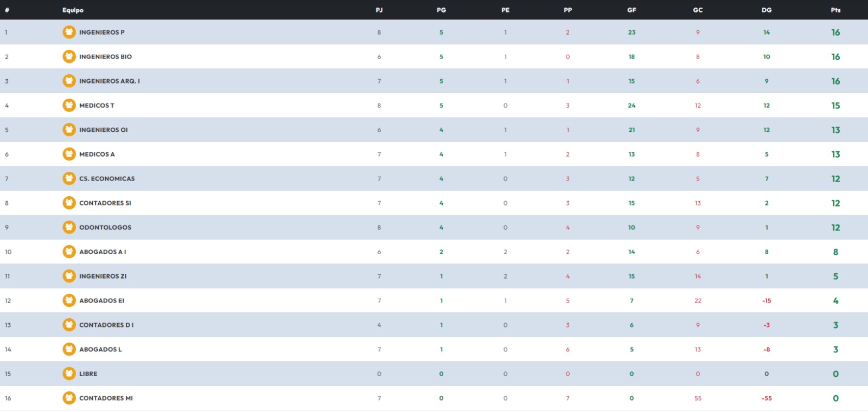Viewport: 868px width, 412px height.
Task: Select the CONTADORES SI team name
Action: point(105,203)
